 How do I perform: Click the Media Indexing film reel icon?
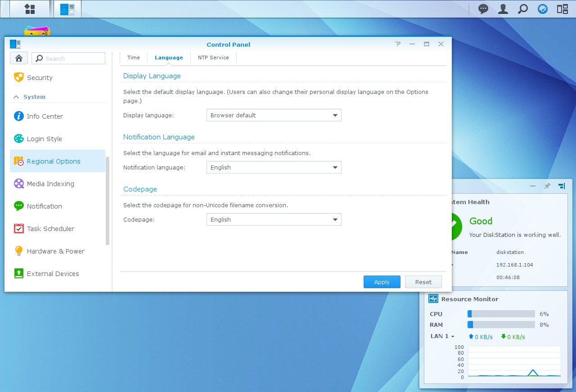point(18,183)
